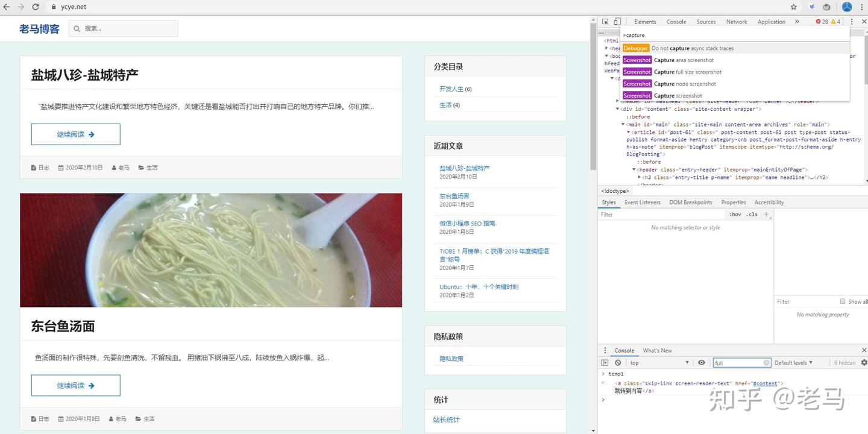Switch to the Network tab
Viewport: 868px width, 434px height.
click(x=736, y=22)
